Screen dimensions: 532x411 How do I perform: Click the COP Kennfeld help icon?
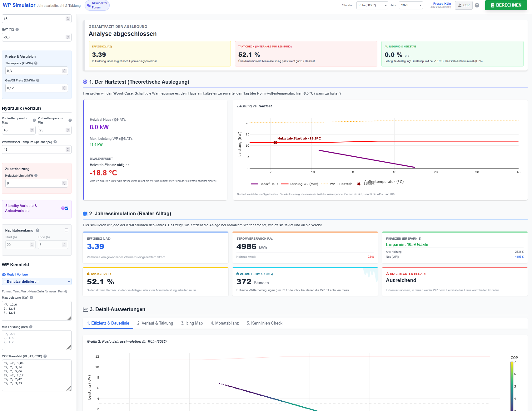(x=45, y=356)
